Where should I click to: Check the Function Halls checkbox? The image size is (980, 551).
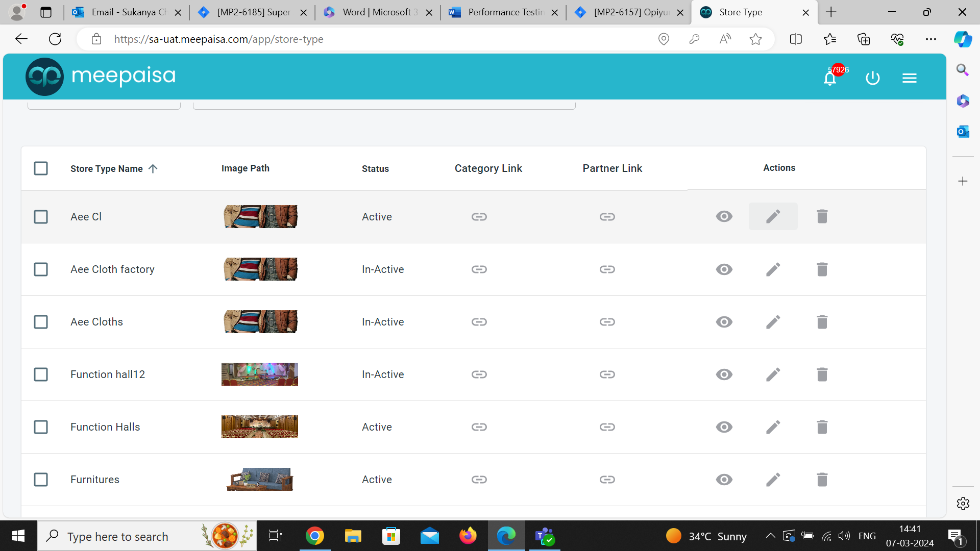(x=41, y=427)
